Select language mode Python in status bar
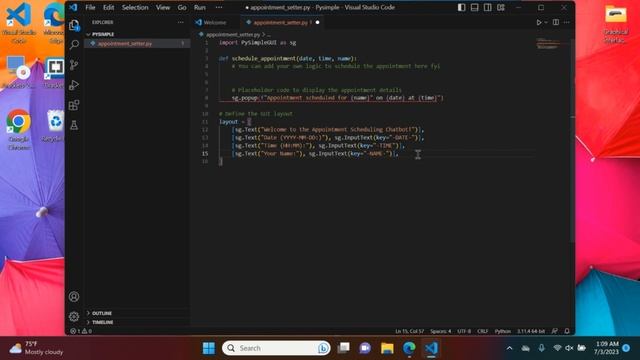Viewport: 640px width, 360px height. (502, 331)
